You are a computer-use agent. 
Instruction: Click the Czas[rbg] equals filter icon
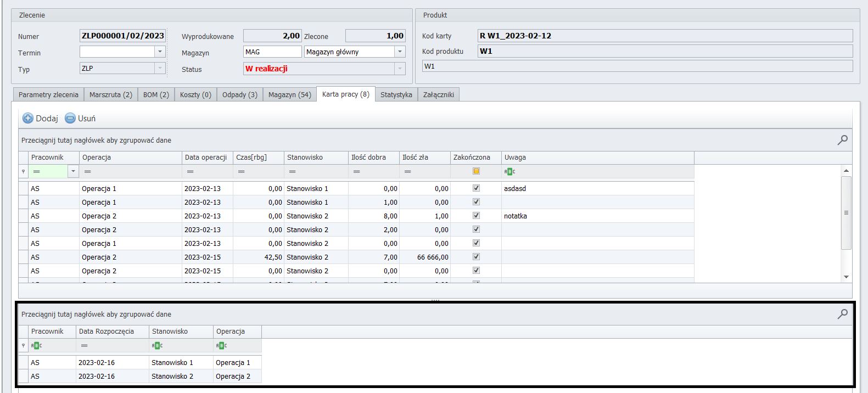[x=241, y=172]
